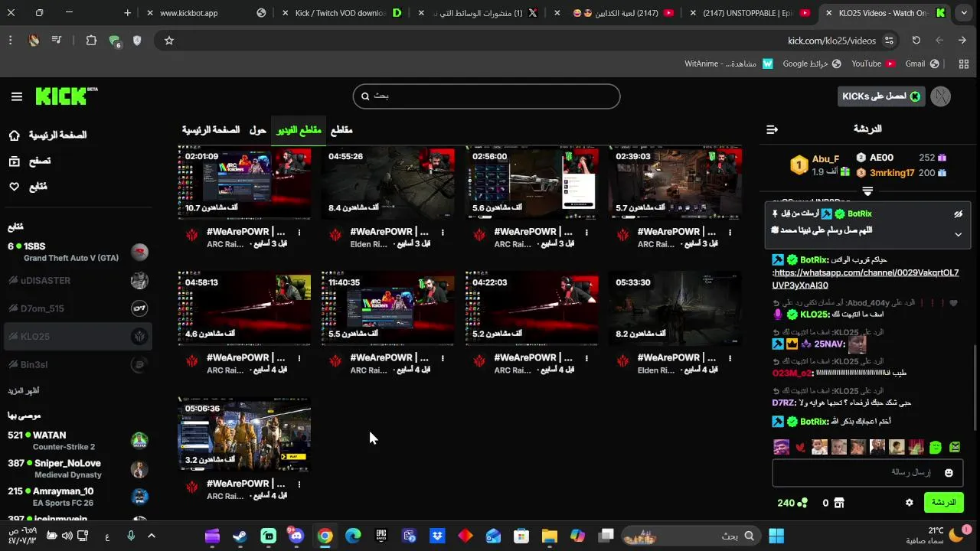Open chat settings gear icon
This screenshot has height=551, width=980.
[910, 503]
